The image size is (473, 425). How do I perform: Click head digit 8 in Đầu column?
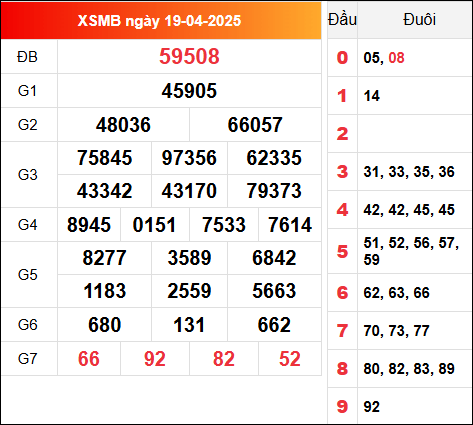click(x=342, y=369)
